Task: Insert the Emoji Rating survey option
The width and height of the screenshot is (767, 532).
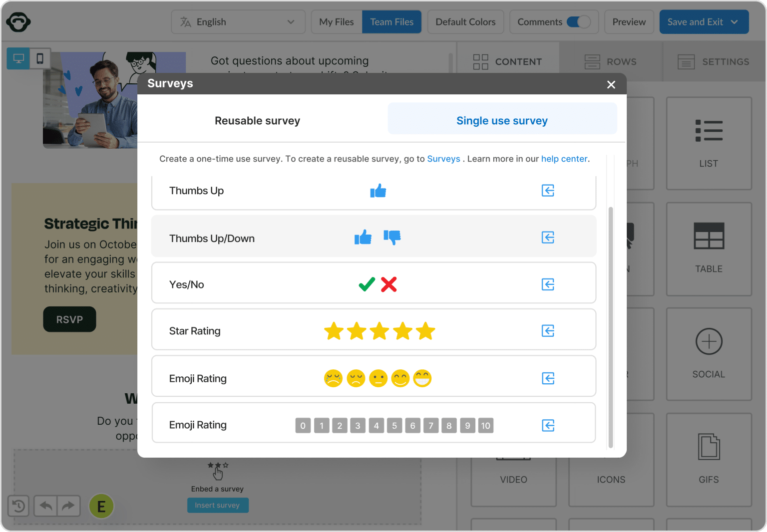Action: click(548, 378)
